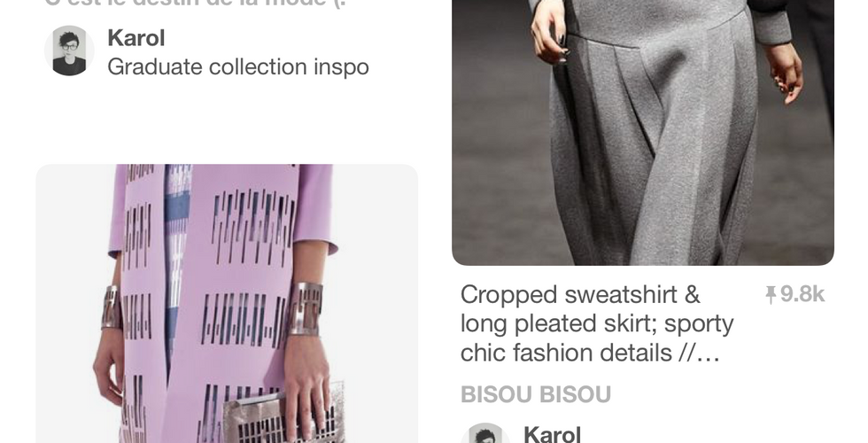This screenshot has height=443, width=868.
Task: Tap the silver clutch in the lilac photo
Action: (284, 416)
